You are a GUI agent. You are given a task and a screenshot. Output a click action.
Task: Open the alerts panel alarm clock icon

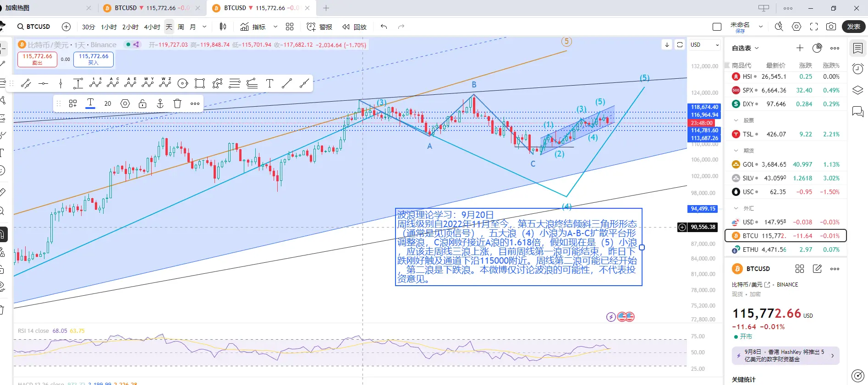(x=857, y=69)
